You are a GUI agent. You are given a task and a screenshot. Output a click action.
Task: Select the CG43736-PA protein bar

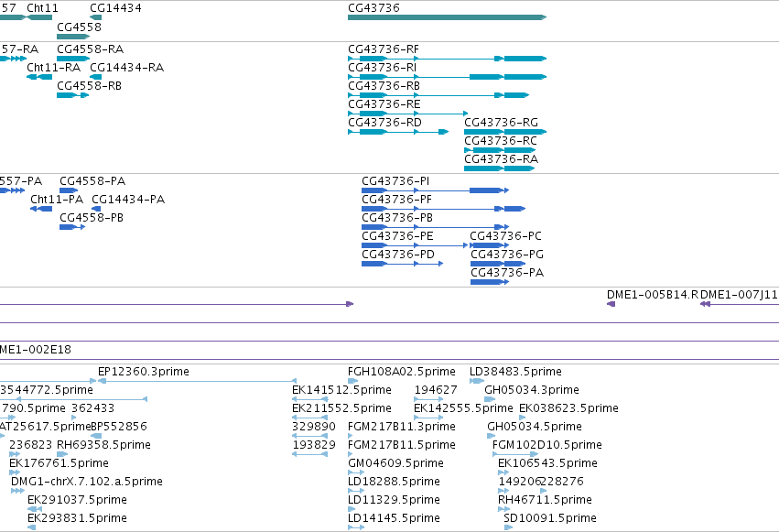(490, 282)
